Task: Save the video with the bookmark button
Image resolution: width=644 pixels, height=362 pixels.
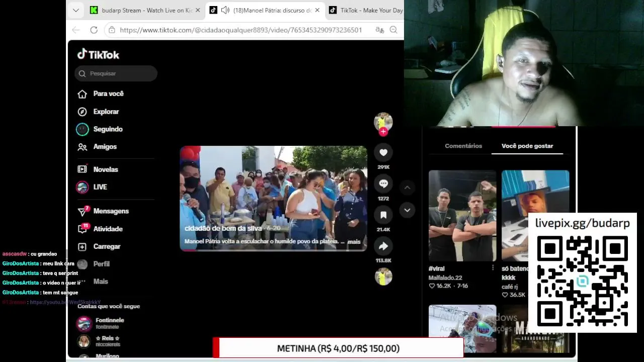Action: point(383,215)
